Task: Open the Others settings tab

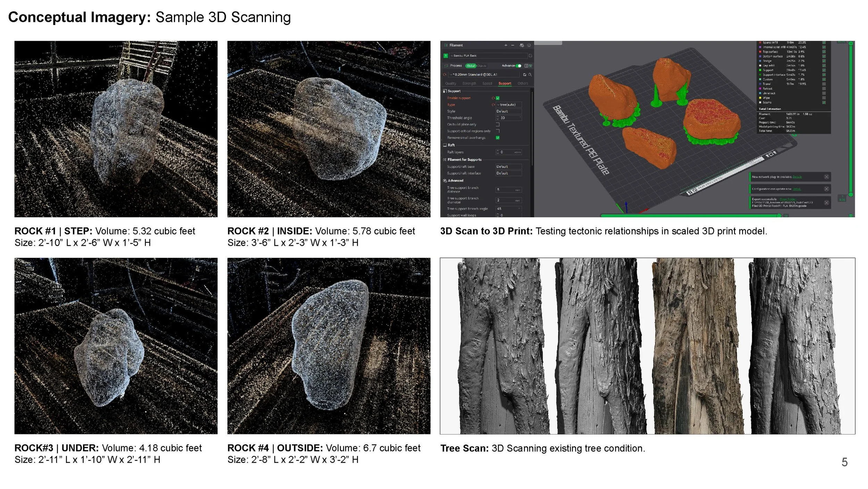Action: (523, 83)
